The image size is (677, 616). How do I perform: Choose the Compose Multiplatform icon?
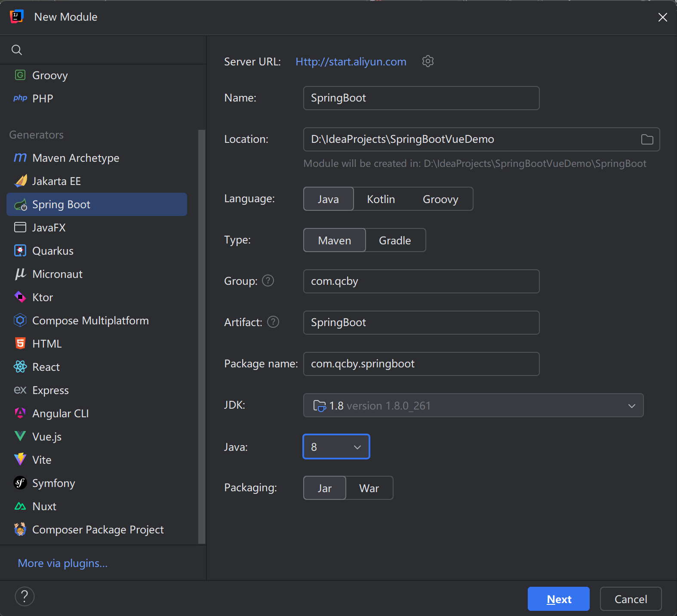(20, 320)
